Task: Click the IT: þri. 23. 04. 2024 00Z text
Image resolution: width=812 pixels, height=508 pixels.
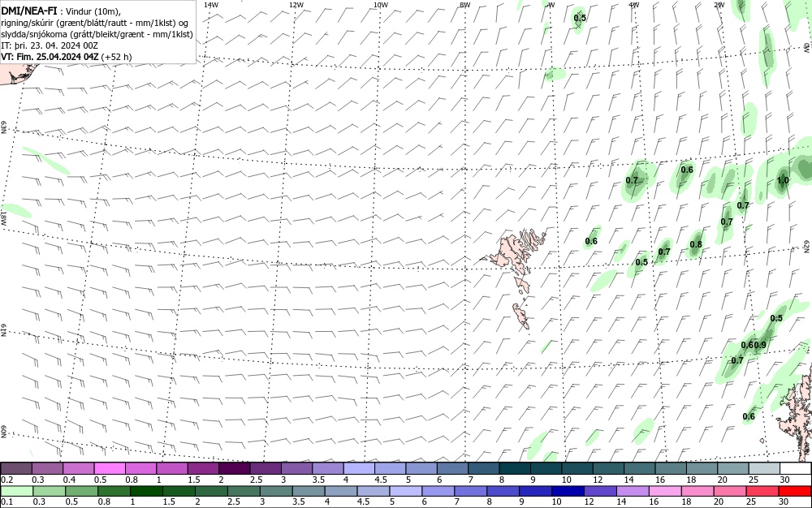Action: pos(50,45)
